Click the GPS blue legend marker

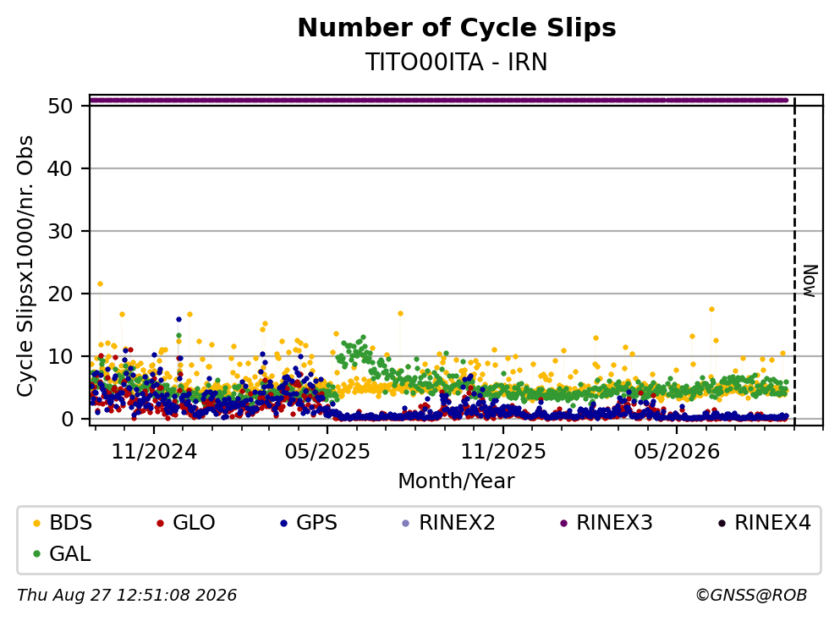283,523
